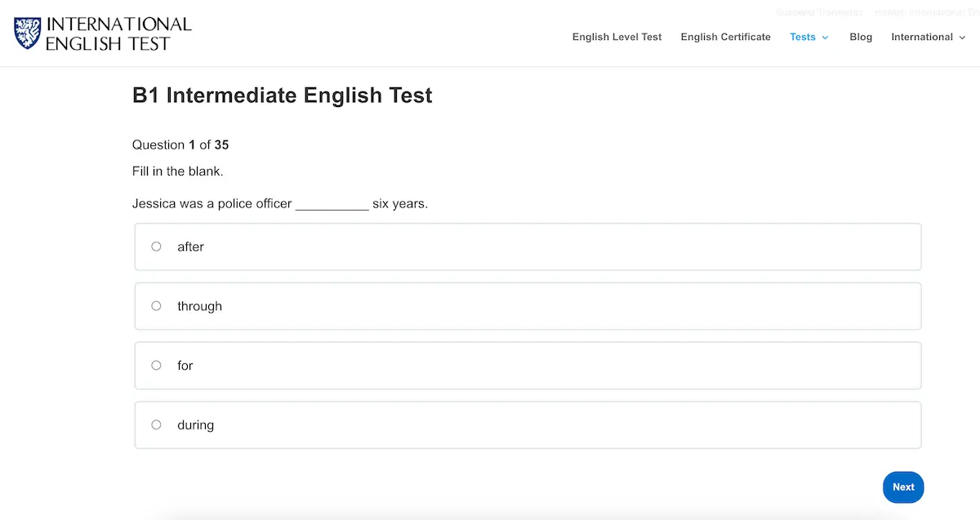Screen dimensions: 980x520
Task: Expand the International language dropdown
Action: [923, 37]
